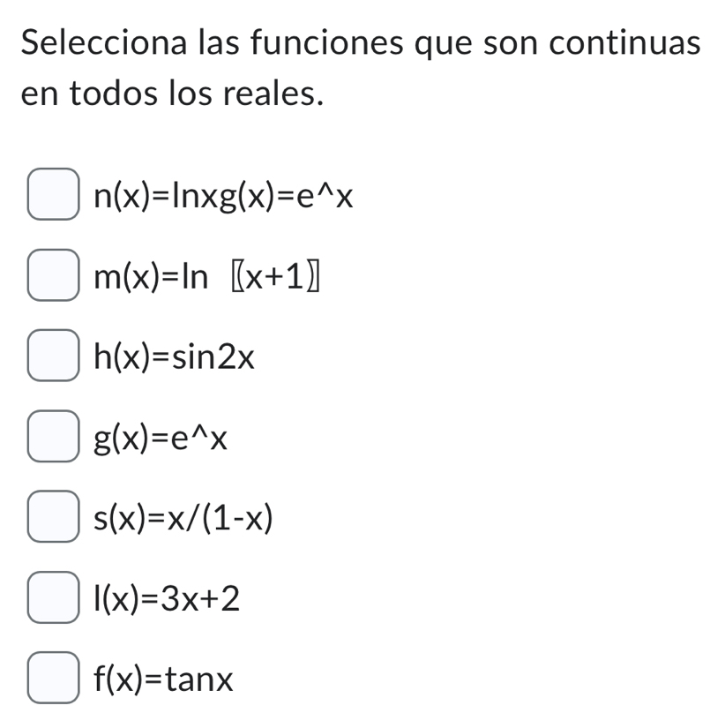Select the f(x)=tanx option text

point(161,678)
